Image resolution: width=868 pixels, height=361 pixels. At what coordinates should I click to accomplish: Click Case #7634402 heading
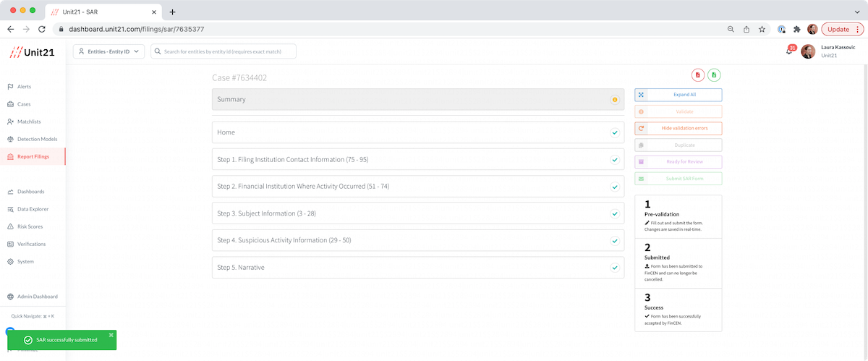coord(239,77)
